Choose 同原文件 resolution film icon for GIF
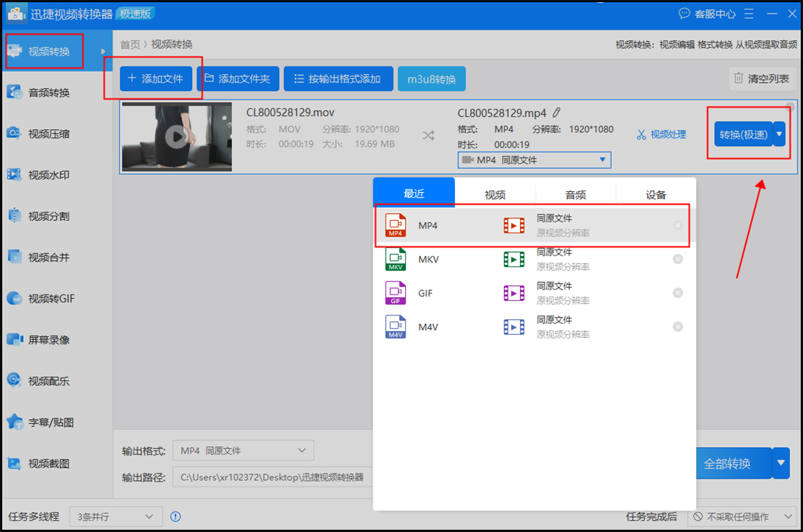The height and width of the screenshot is (532, 803). pos(514,293)
